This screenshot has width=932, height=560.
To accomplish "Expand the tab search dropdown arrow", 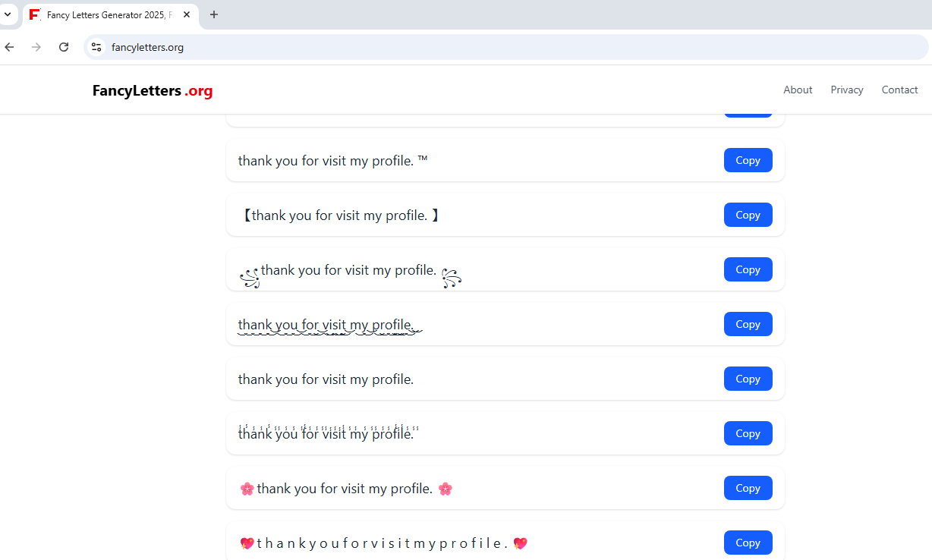I will [8, 14].
